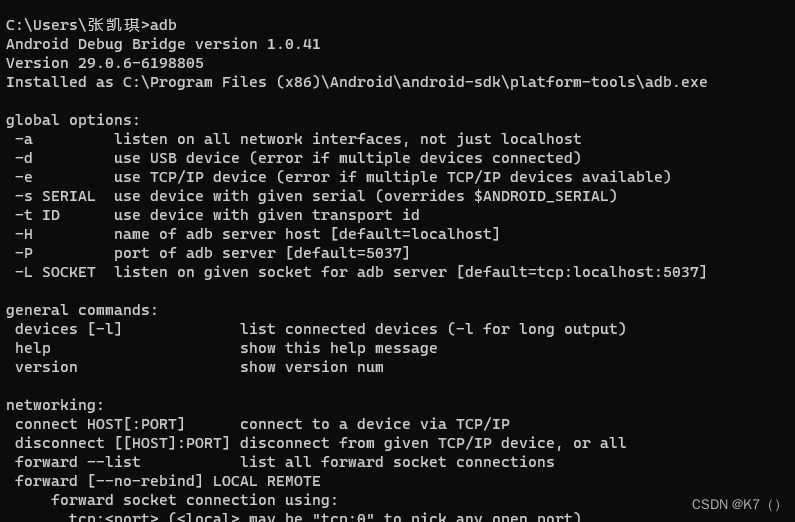
Task: Click the 'connect HOST[:PORT]' command
Action: [x=100, y=424]
